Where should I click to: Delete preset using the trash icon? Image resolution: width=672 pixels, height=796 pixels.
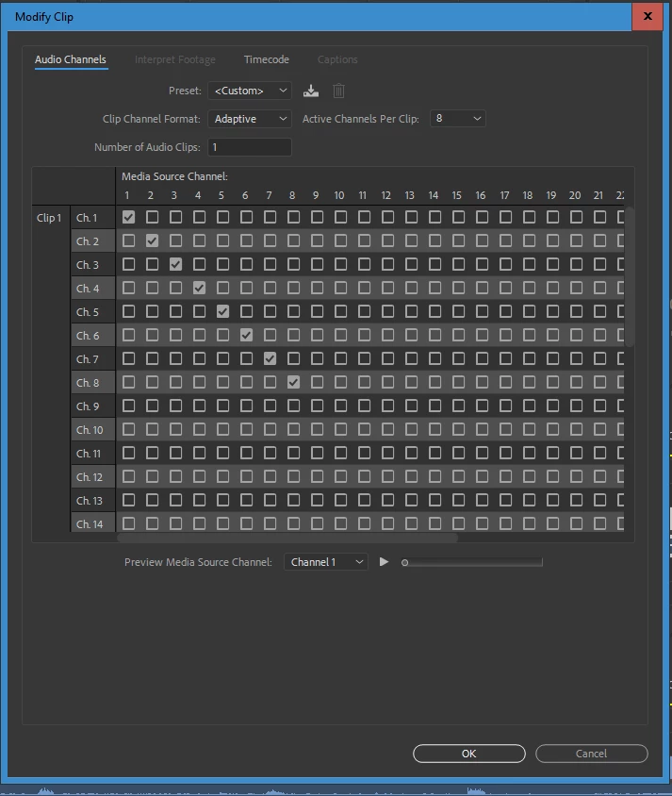(338, 91)
